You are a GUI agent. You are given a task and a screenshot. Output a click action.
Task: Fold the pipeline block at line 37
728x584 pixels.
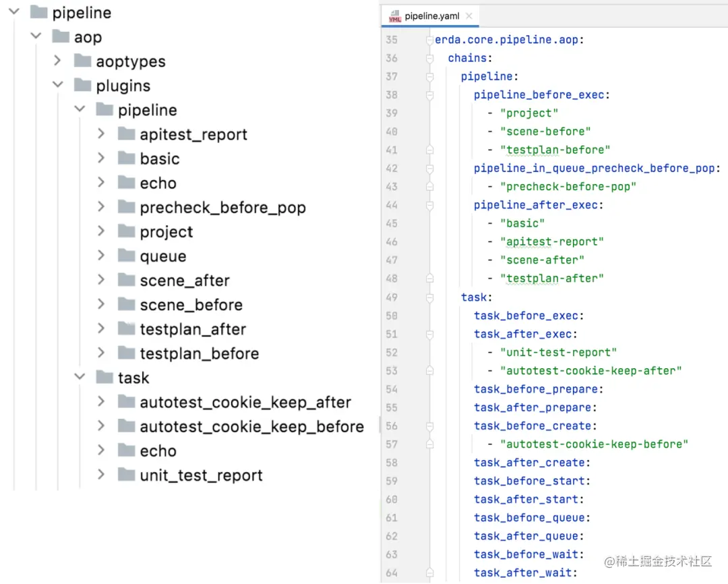(x=429, y=77)
